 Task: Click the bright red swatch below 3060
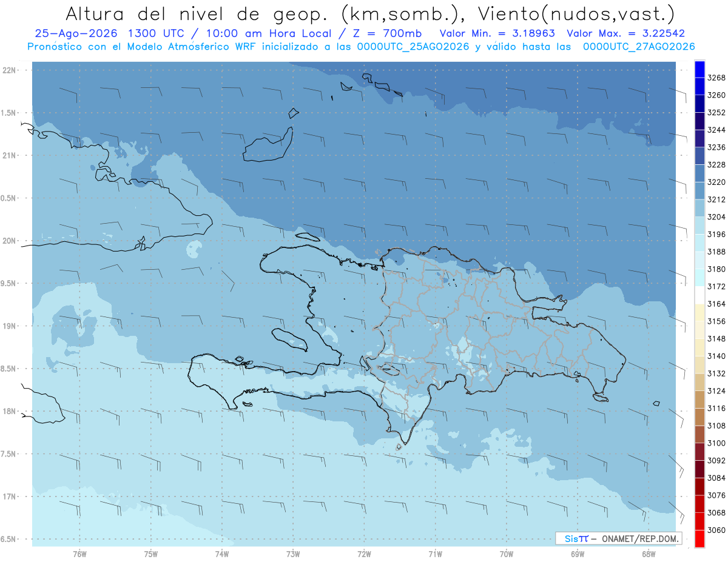point(699,538)
